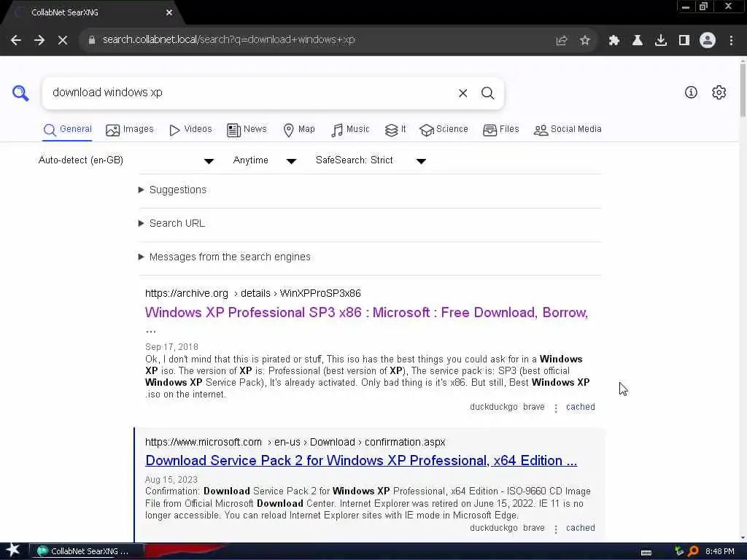This screenshot has width=747, height=560.
Task: Submit search with magnifier button
Action: pyautogui.click(x=487, y=93)
